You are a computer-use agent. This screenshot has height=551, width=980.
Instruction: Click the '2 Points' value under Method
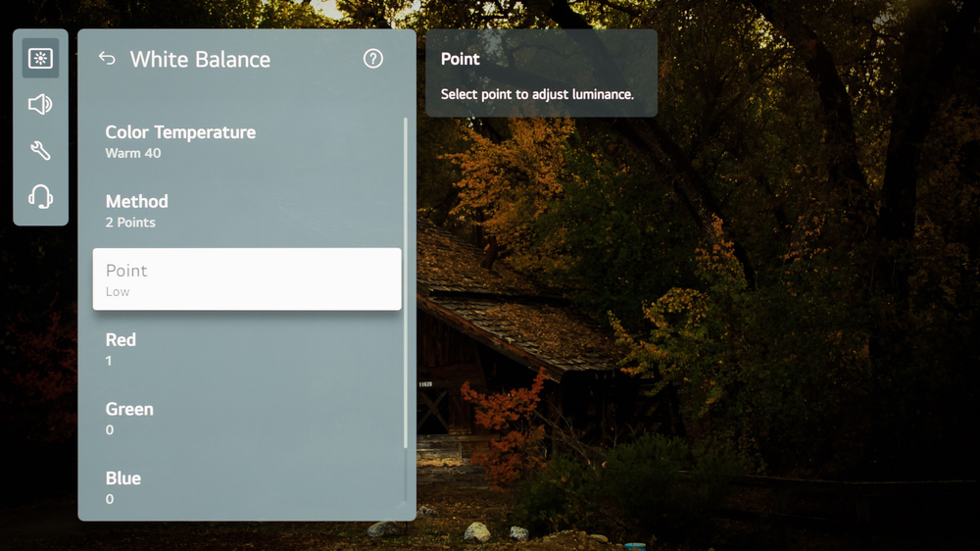[x=130, y=223]
